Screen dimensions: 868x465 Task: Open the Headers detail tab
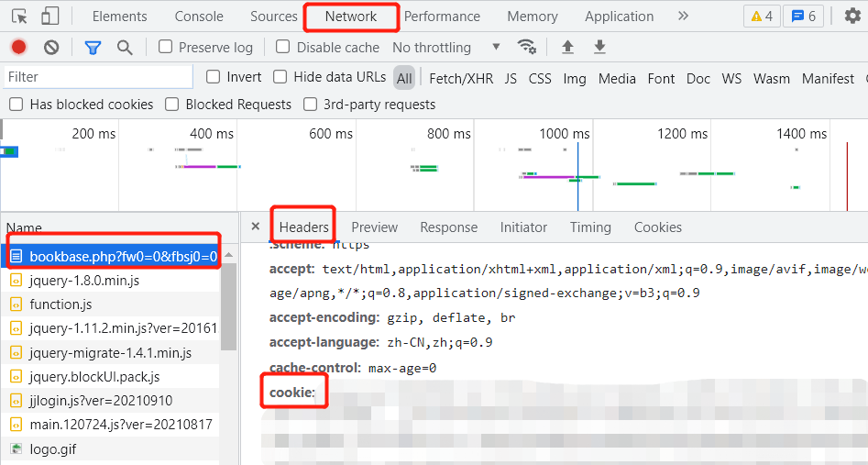tap(303, 227)
